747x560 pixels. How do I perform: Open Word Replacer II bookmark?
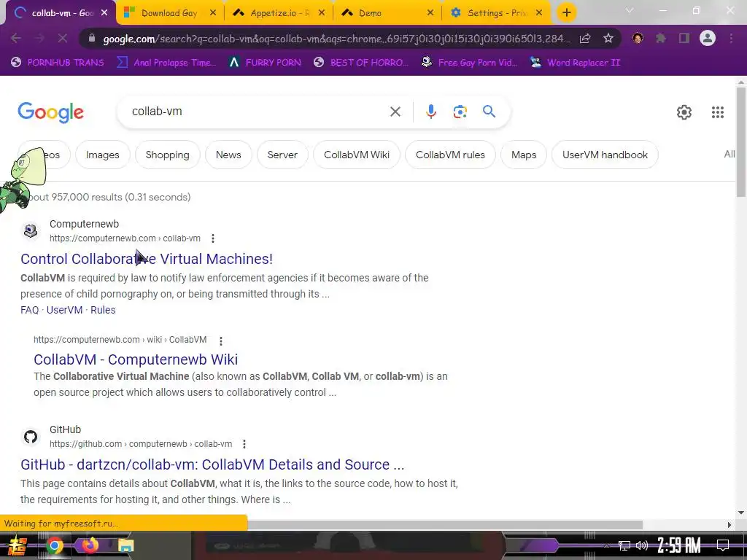pos(575,63)
